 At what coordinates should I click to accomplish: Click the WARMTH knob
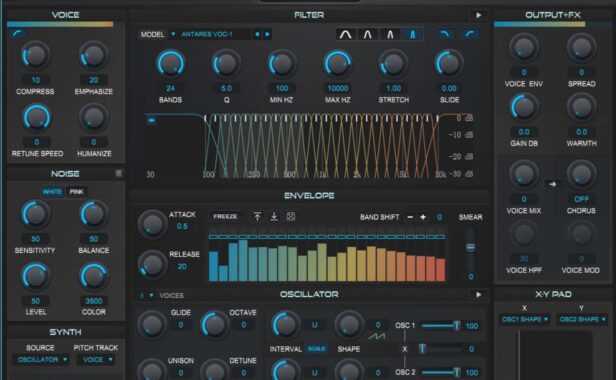pos(581,107)
